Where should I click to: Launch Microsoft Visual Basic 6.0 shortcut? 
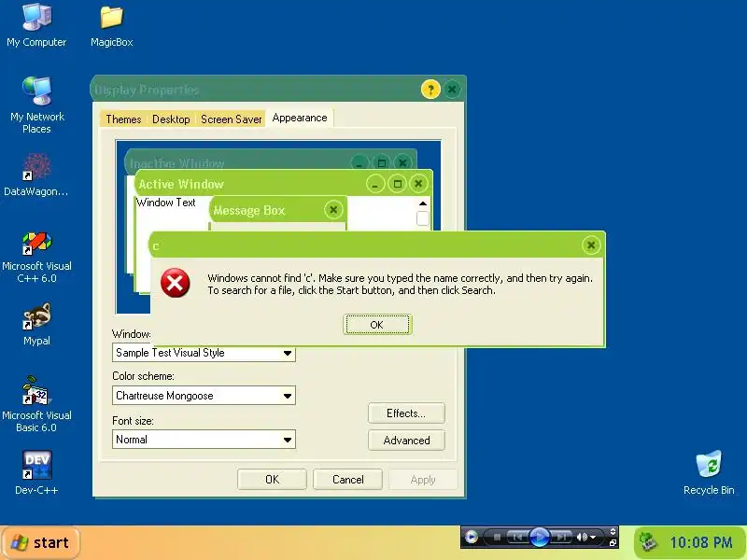[x=36, y=404]
